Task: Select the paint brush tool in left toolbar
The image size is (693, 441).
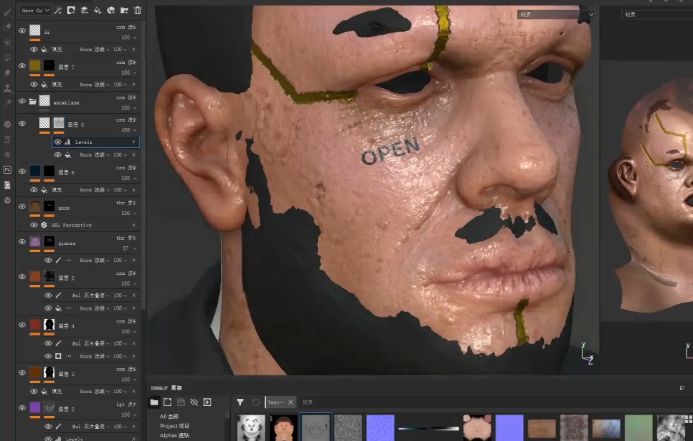Action: (x=7, y=12)
